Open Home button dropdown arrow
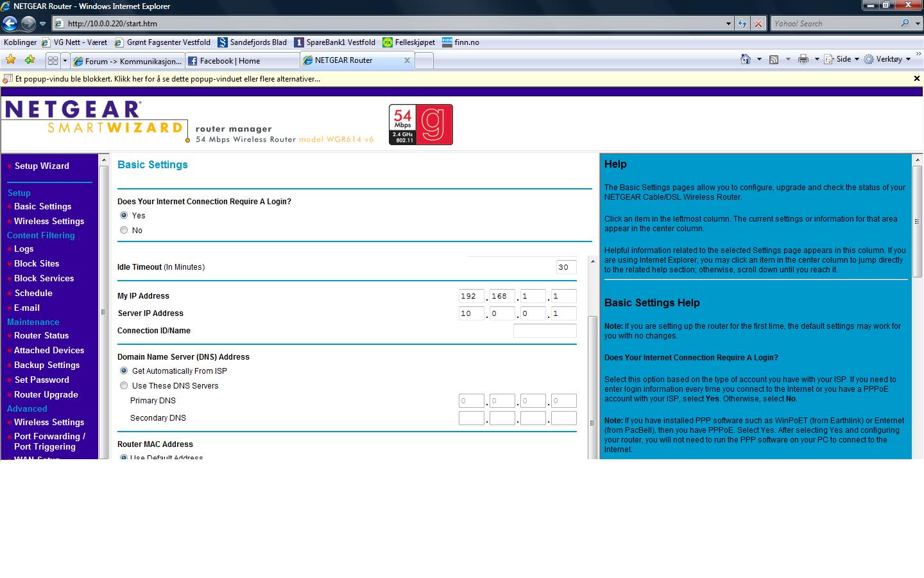 759,59
